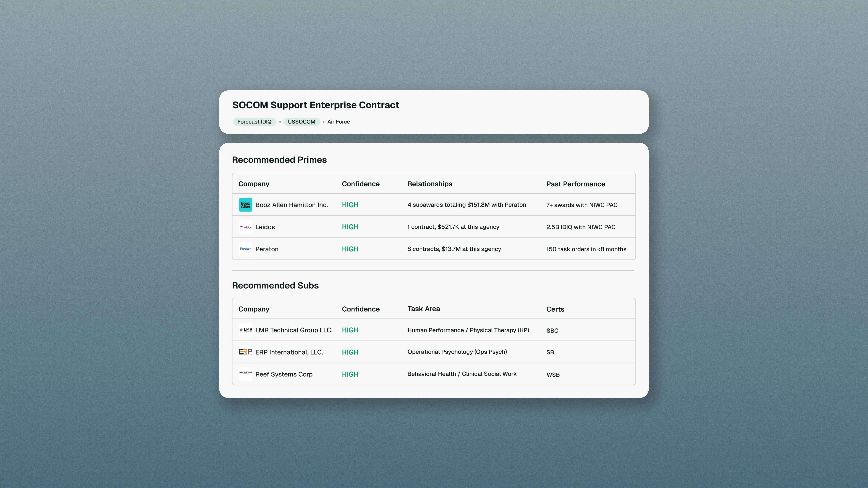Viewport: 868px width, 488px height.
Task: Click the ERP International logo icon
Action: [245, 352]
